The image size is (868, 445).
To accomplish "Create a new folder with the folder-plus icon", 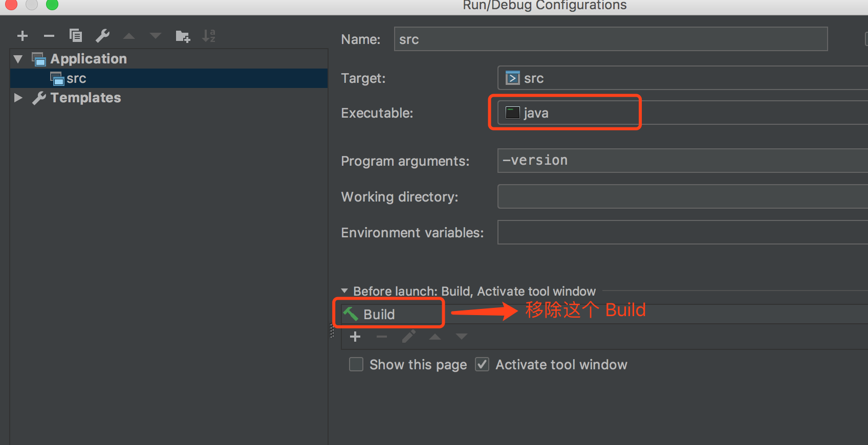I will point(183,36).
